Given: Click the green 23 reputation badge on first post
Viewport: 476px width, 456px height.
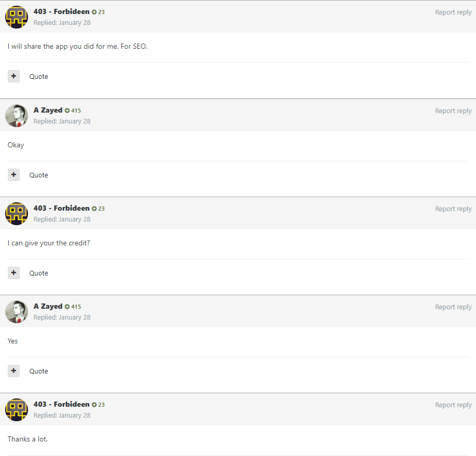Looking at the screenshot, I should 99,11.
